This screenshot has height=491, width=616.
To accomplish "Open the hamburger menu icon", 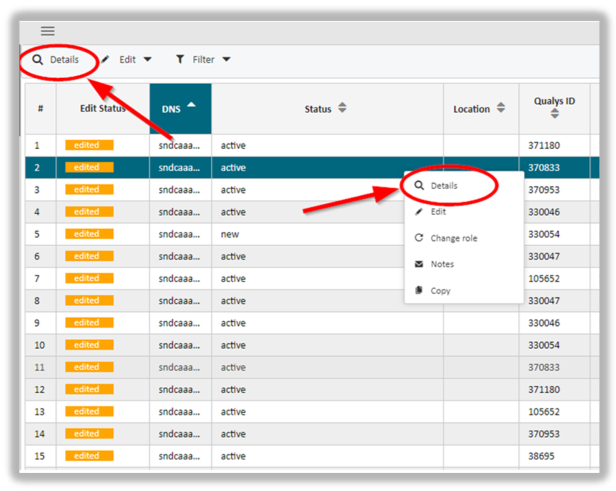I will [47, 31].
